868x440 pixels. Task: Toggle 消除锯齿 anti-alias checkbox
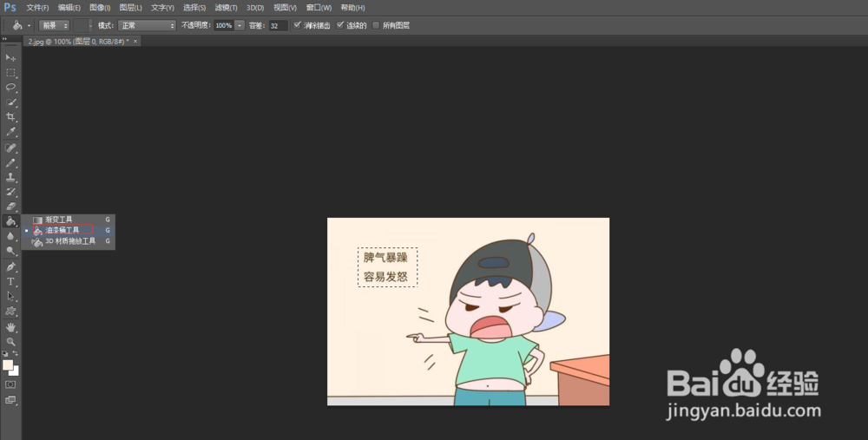point(297,25)
